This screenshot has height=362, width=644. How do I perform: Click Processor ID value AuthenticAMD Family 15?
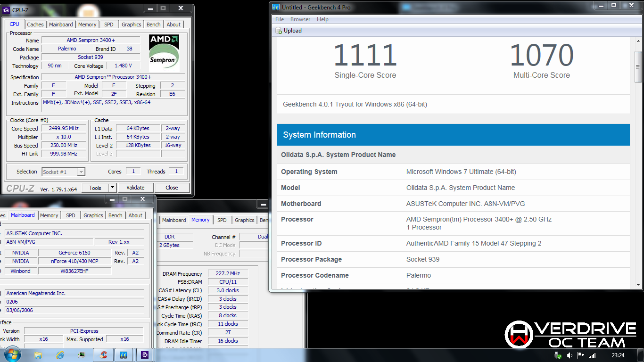[474, 243]
